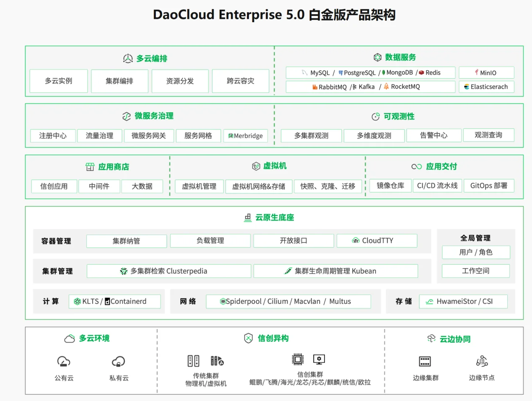This screenshot has height=401, width=532.
Task: Click the 应用交付 infinity loop icon
Action: click(417, 166)
